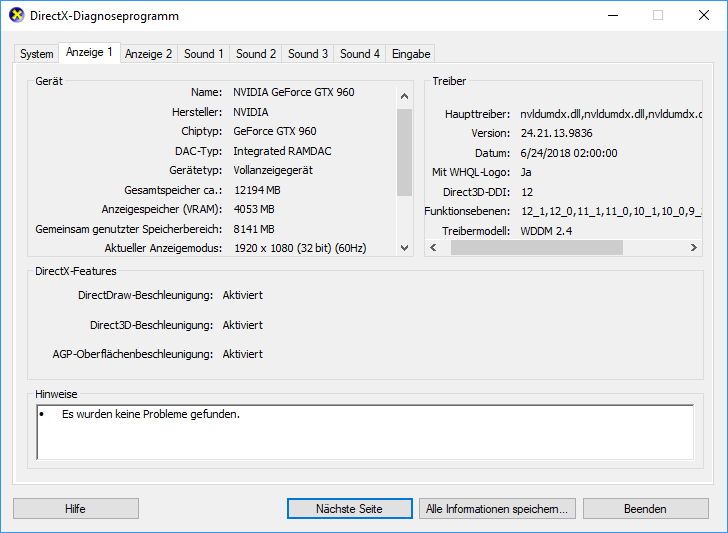Minimize the DirectX-Diagnoseprogramm window

point(613,15)
